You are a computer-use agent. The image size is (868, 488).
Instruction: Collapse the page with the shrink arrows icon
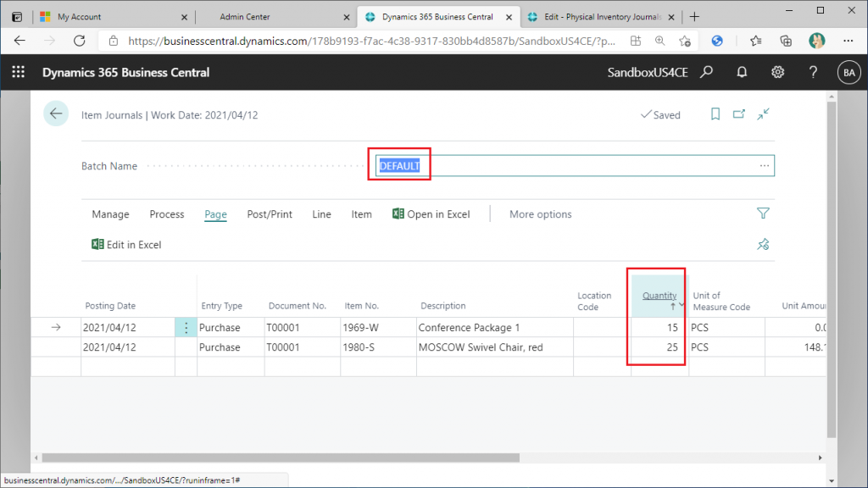[x=764, y=114]
